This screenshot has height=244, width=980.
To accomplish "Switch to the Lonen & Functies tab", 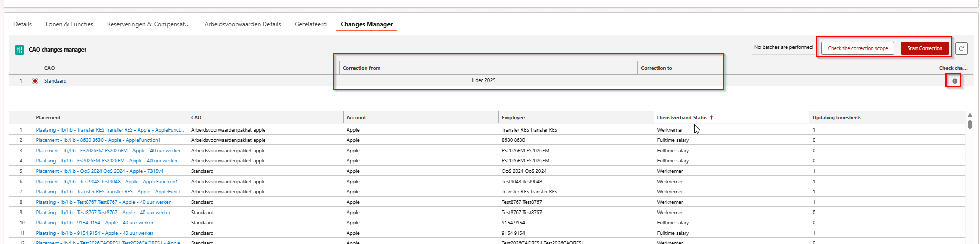I will pyautogui.click(x=70, y=24).
